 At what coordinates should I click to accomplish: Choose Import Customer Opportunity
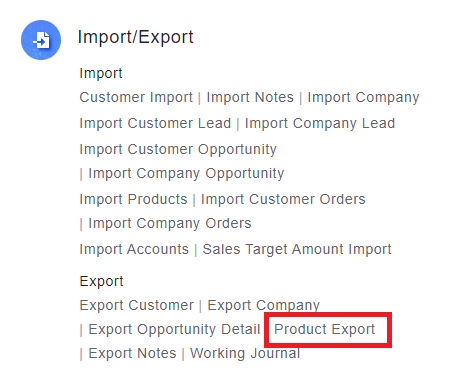pos(178,149)
